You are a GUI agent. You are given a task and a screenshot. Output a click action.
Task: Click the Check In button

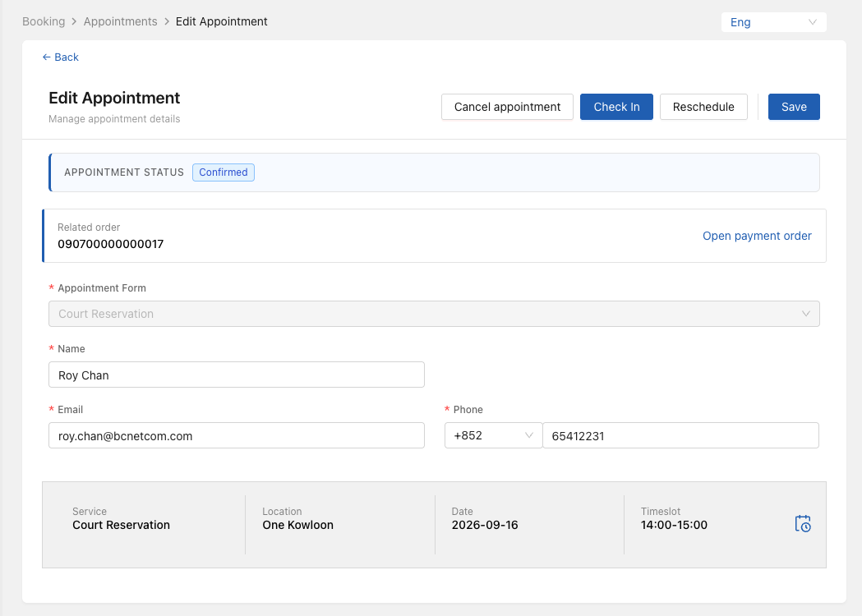(616, 107)
